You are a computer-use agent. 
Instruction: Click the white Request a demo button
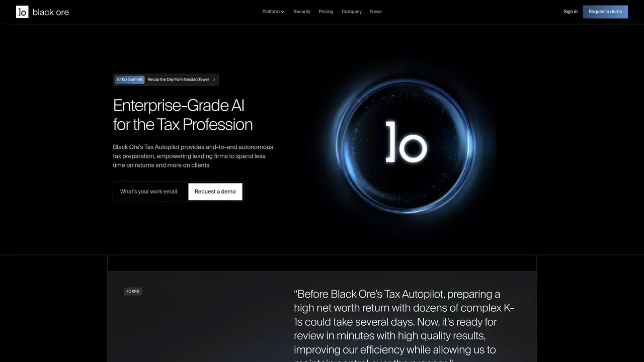pyautogui.click(x=215, y=192)
